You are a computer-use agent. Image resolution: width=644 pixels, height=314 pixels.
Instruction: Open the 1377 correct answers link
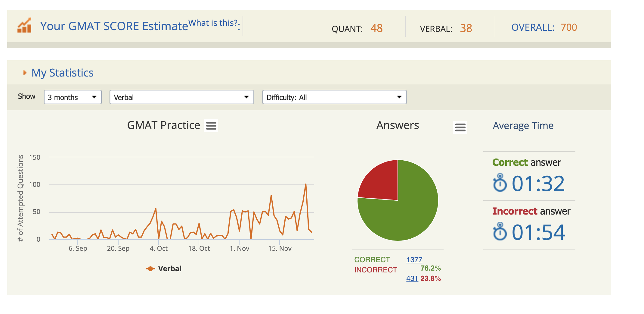click(x=414, y=259)
